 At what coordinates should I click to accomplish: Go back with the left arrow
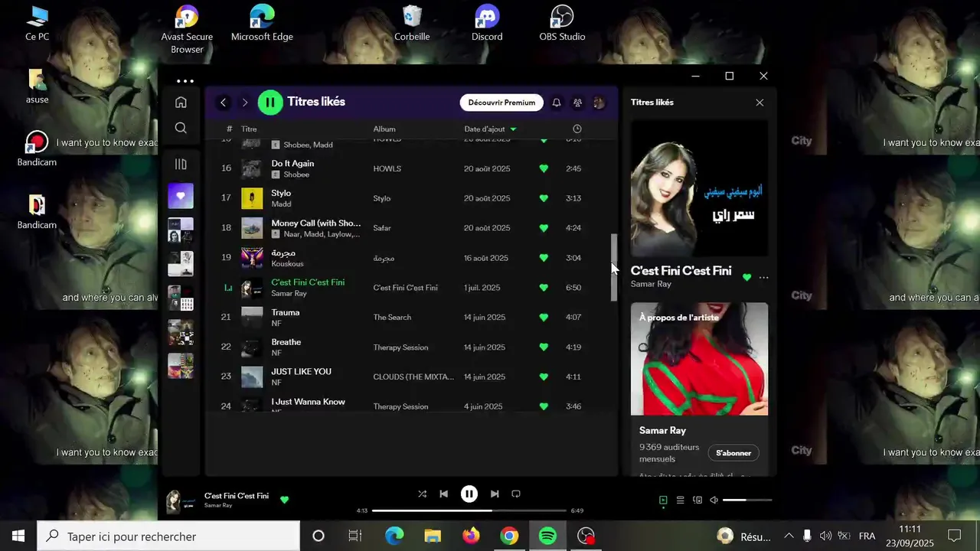click(224, 102)
